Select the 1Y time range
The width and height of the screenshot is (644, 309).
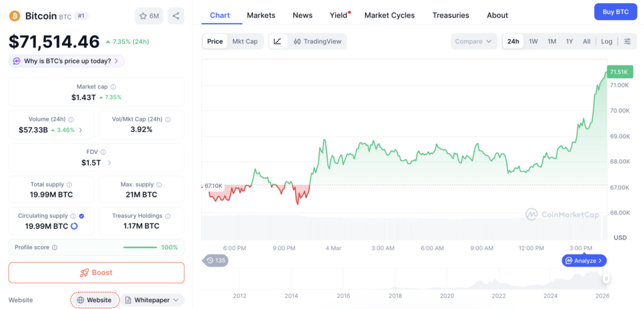click(569, 42)
